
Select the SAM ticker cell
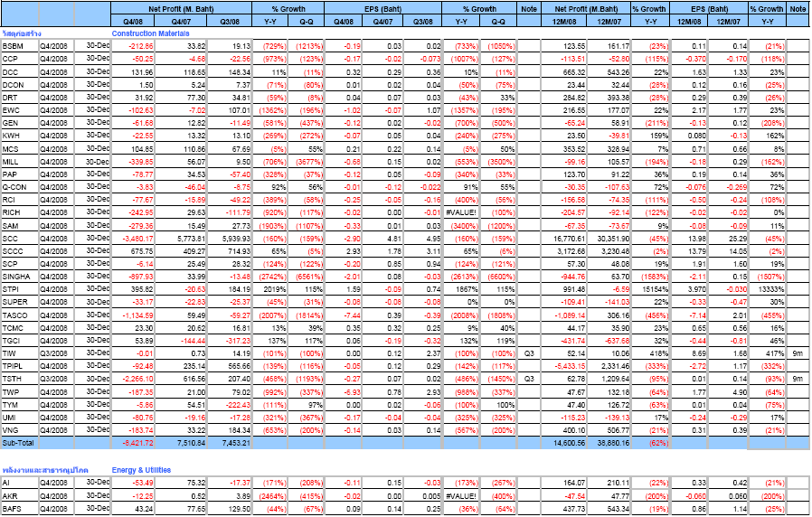20,226
